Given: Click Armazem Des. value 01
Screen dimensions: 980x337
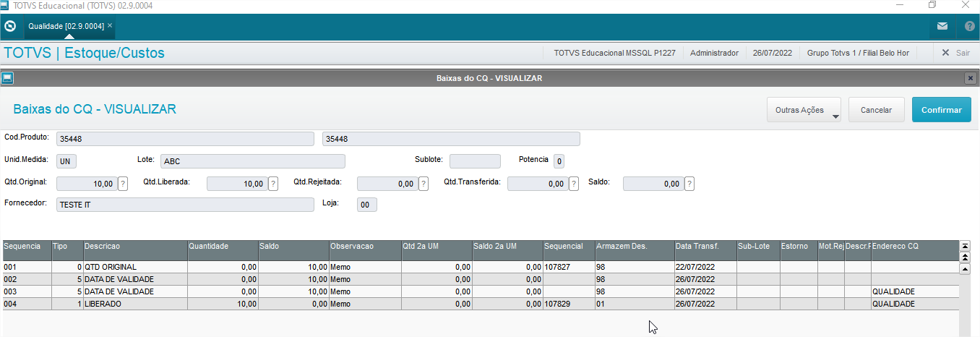Looking at the screenshot, I should [x=634, y=304].
